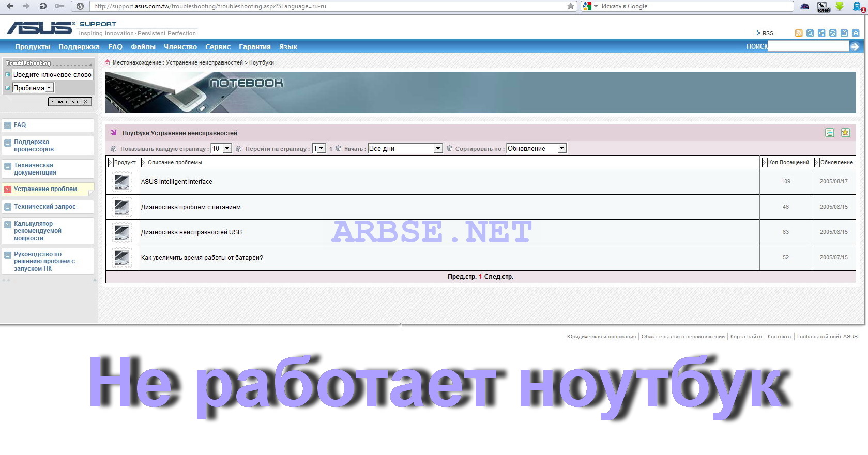Open "Как увеличить время работы от батареи?" article

coord(202,258)
